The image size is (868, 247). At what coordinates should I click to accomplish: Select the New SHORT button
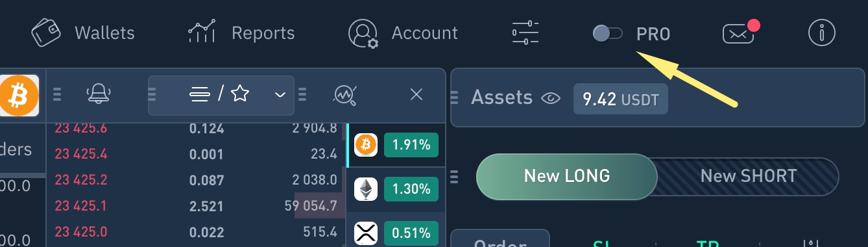[x=748, y=176]
